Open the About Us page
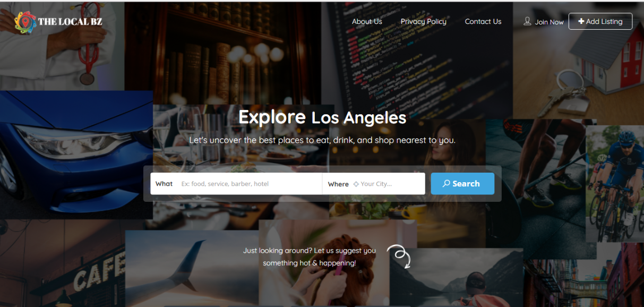 click(x=367, y=22)
